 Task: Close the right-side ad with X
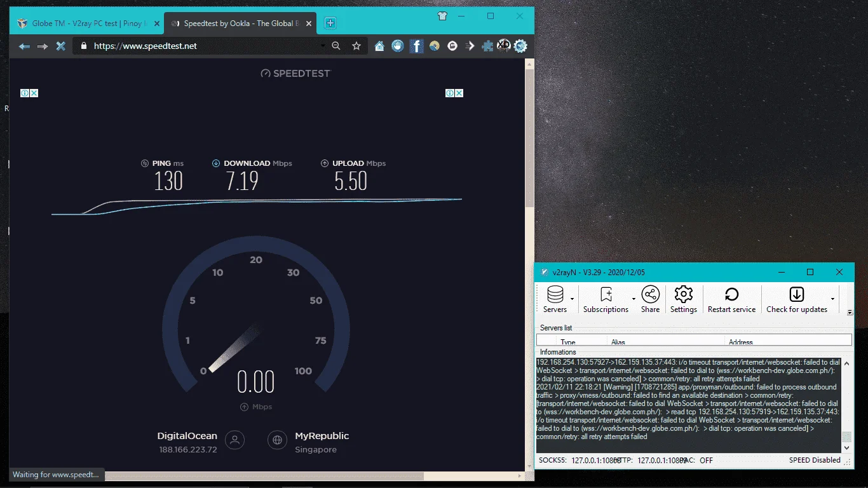(459, 93)
